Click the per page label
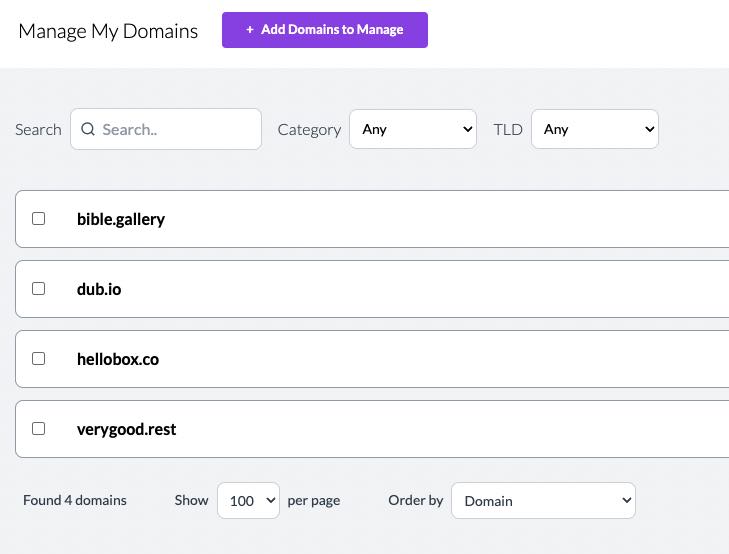This screenshot has height=554, width=729. point(314,501)
